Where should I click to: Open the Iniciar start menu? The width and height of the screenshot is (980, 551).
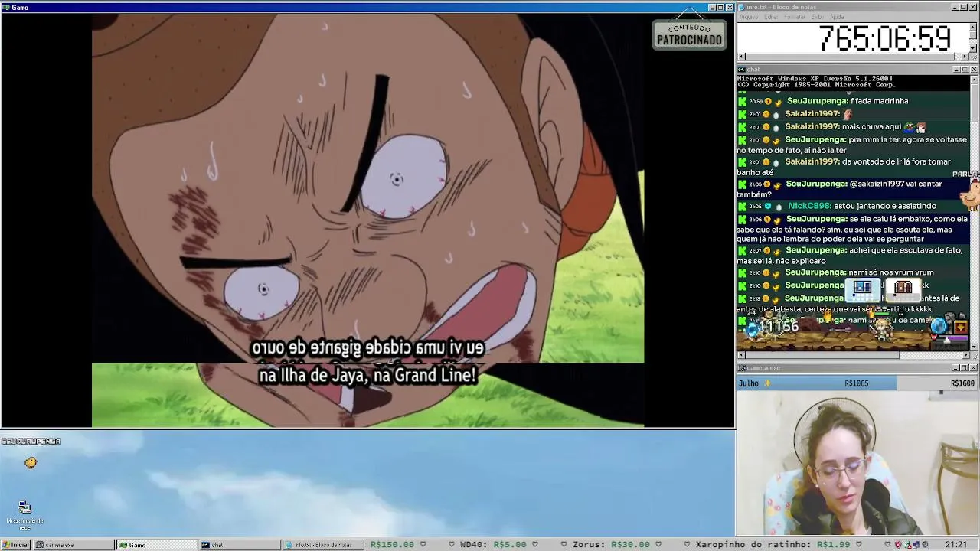(x=16, y=545)
